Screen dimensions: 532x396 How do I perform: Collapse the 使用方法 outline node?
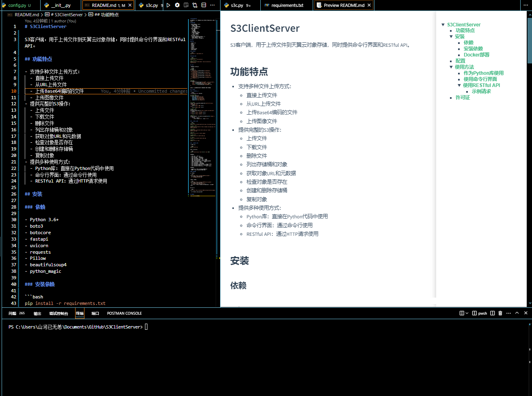[451, 67]
